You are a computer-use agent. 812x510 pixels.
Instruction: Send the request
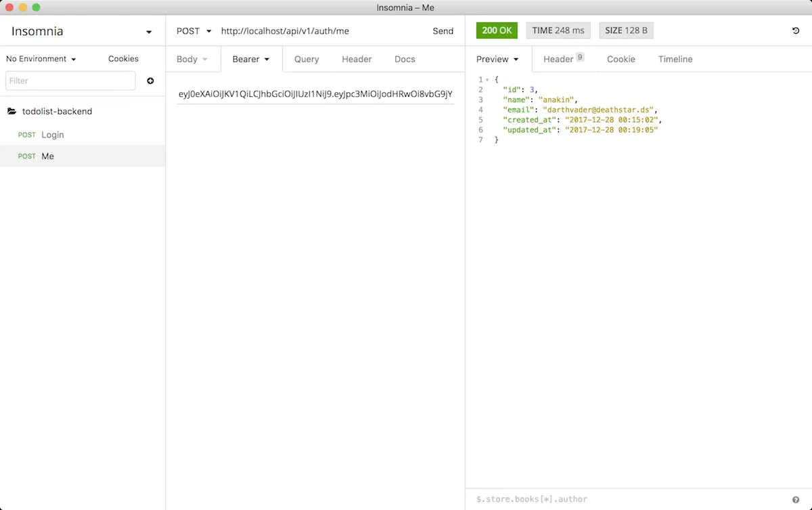(x=443, y=31)
